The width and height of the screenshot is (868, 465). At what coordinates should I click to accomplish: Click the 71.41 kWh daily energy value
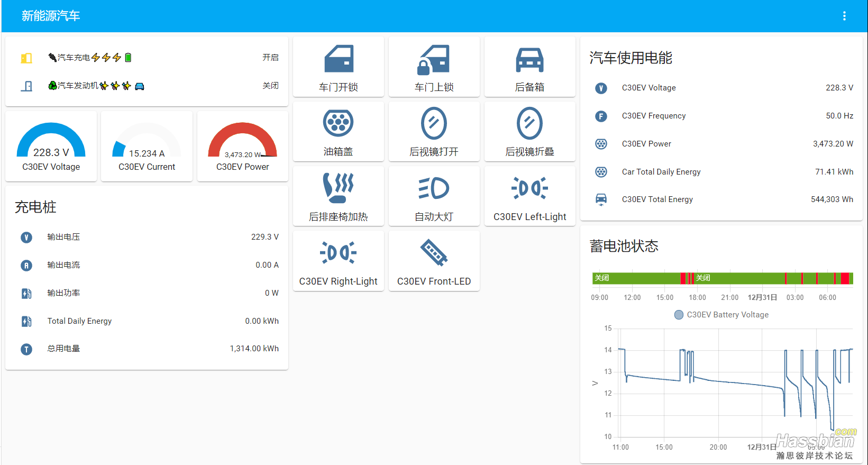[834, 172]
